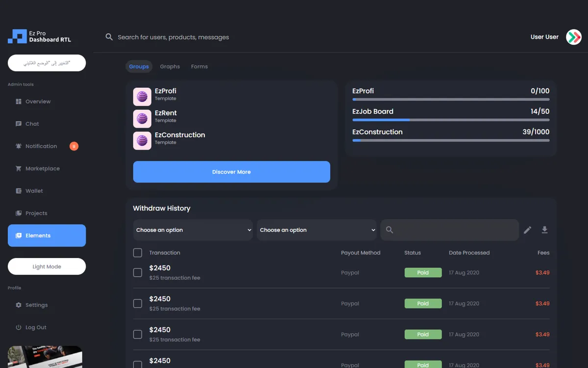
Task: Switch to the Graphs tab
Action: (x=170, y=66)
